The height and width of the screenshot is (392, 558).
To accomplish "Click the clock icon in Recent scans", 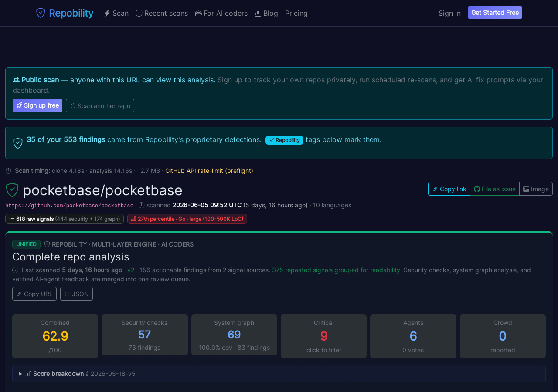I will [139, 13].
